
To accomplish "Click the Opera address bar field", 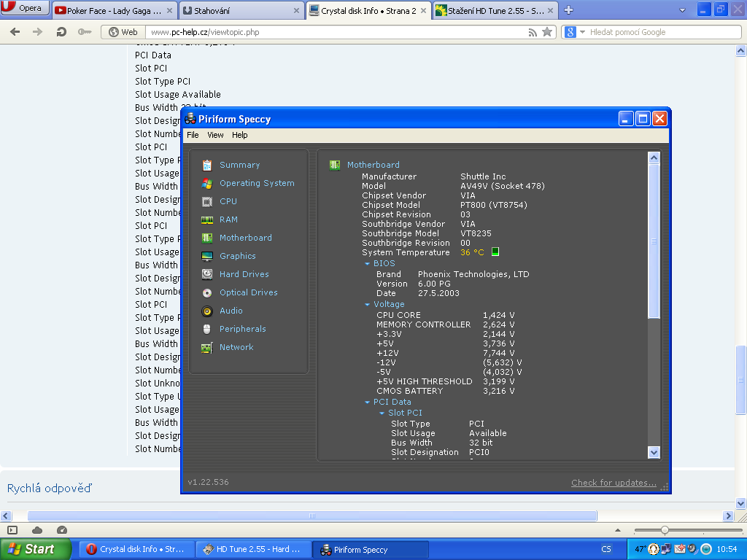I will tap(336, 32).
